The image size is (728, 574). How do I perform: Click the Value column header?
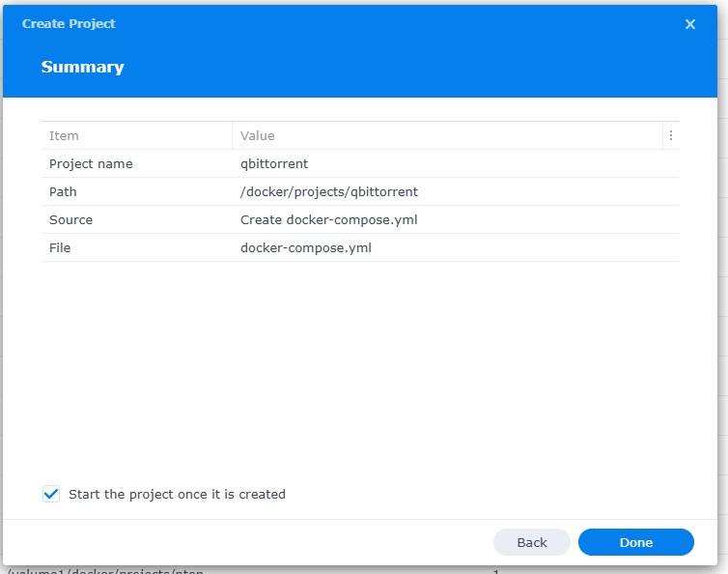pyautogui.click(x=258, y=136)
